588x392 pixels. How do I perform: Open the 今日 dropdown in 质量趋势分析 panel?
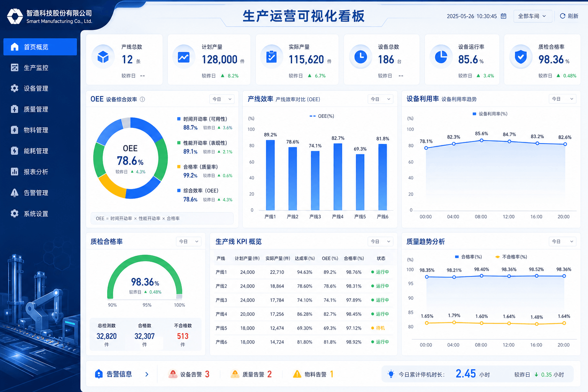pyautogui.click(x=563, y=242)
